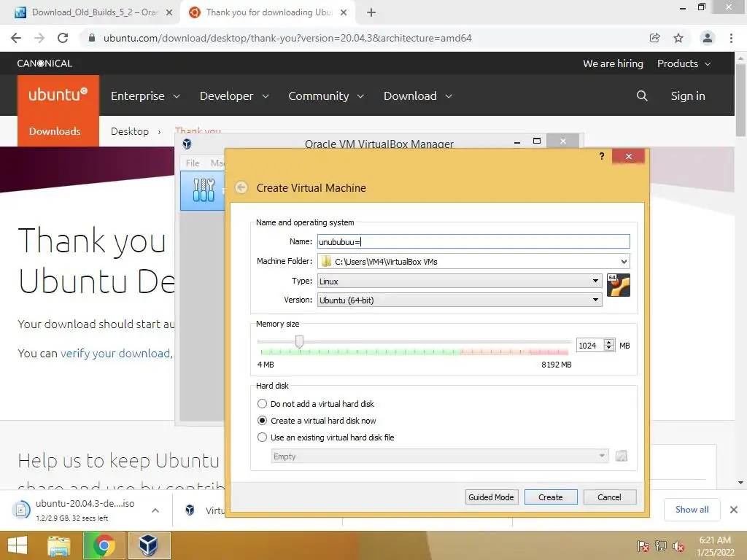
Task: Click the search magnifier on Ubuntu site
Action: 642,96
